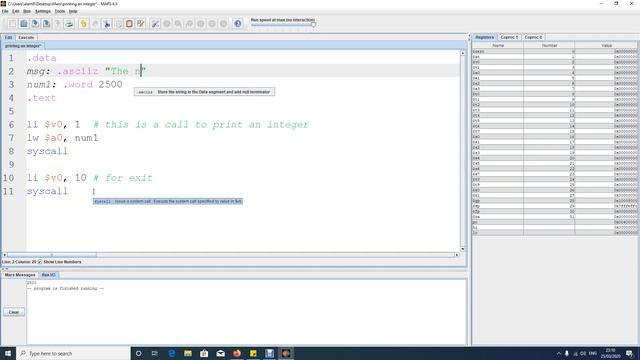Select the printing an integer file tab

click(x=23, y=46)
